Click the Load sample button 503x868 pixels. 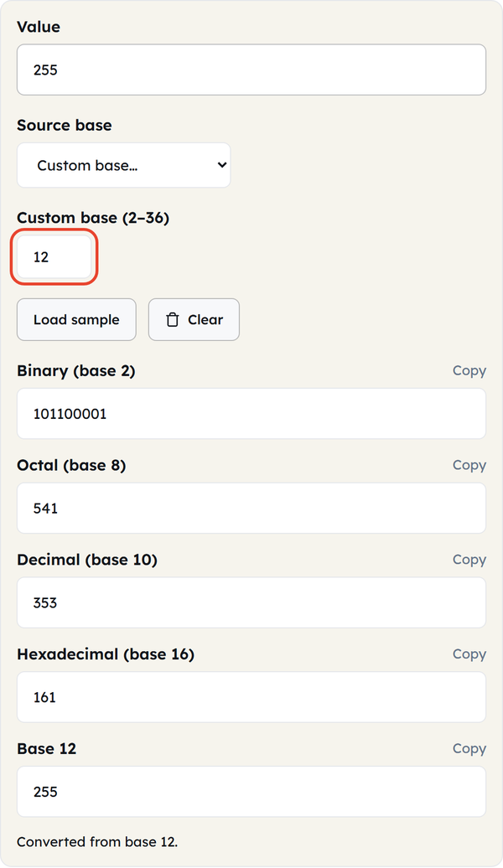point(76,319)
